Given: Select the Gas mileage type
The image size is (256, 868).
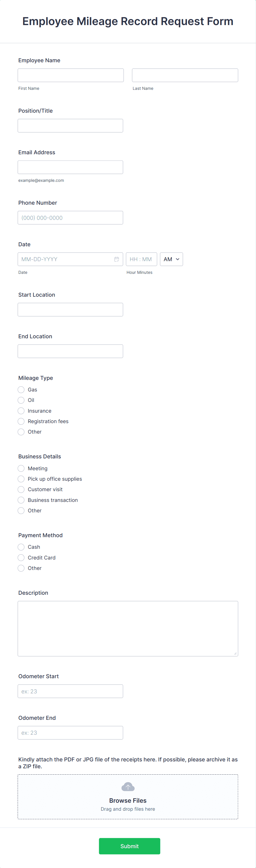Looking at the screenshot, I should 21,390.
